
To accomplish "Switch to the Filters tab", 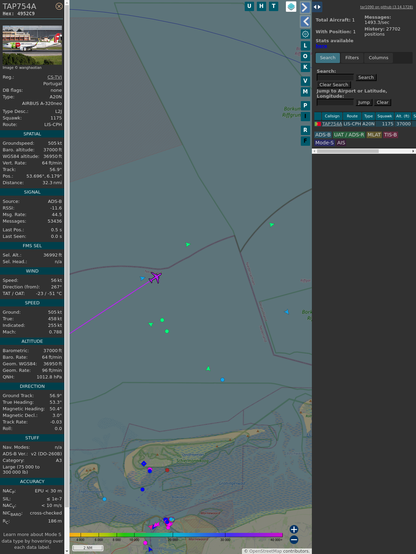I will (x=352, y=58).
